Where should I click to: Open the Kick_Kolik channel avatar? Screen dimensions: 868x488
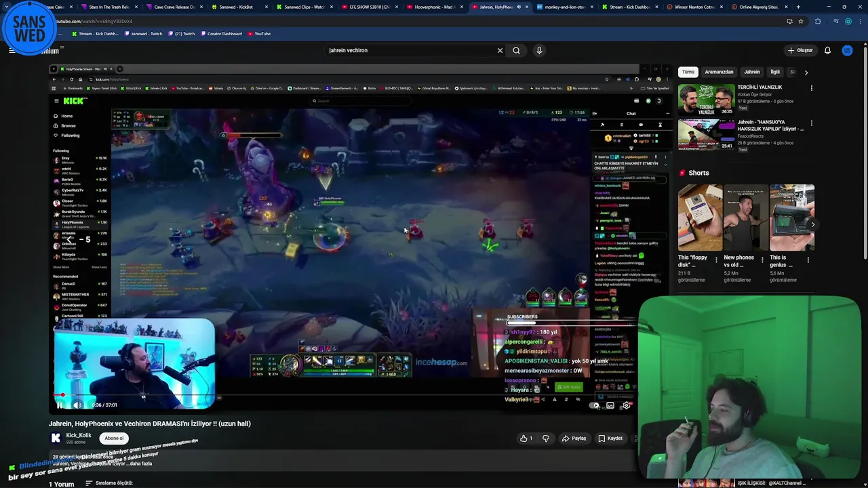[x=56, y=438]
